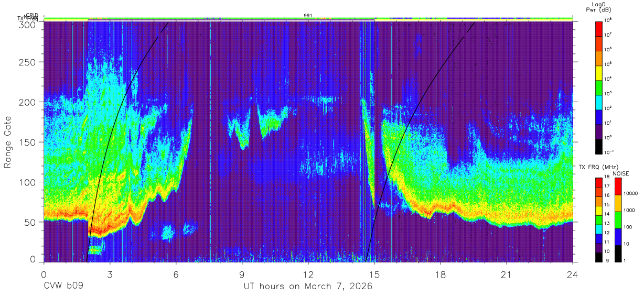
Task: Click the 'Range Gate' axis label
Action: (8, 142)
